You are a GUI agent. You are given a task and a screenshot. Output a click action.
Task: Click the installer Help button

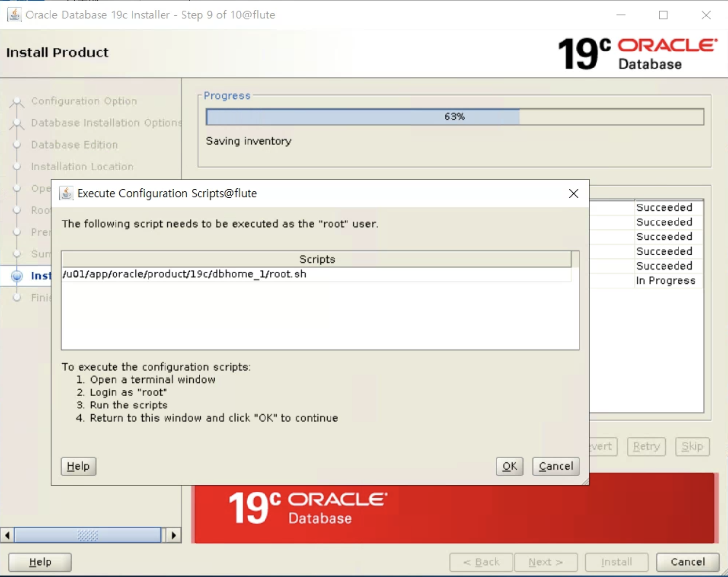point(40,562)
